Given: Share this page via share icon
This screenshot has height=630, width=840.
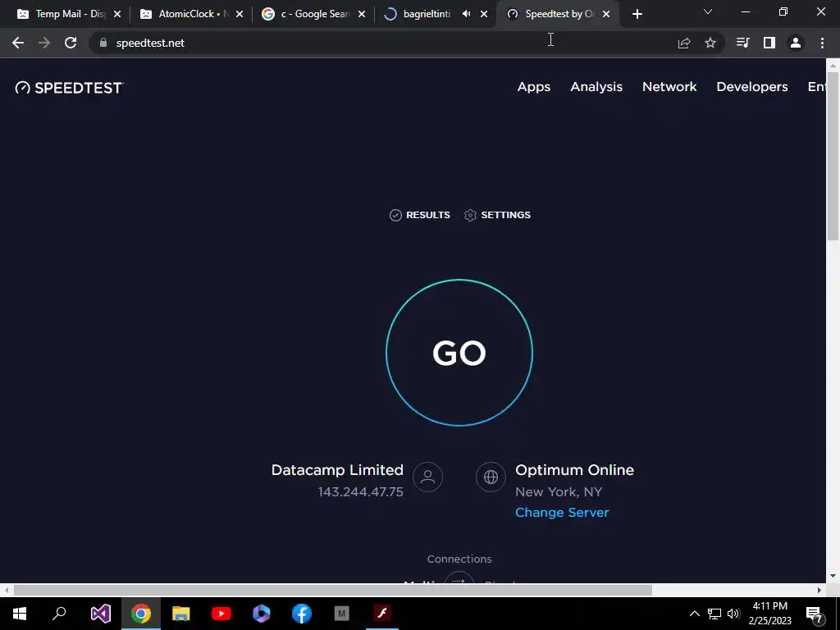Looking at the screenshot, I should point(683,43).
